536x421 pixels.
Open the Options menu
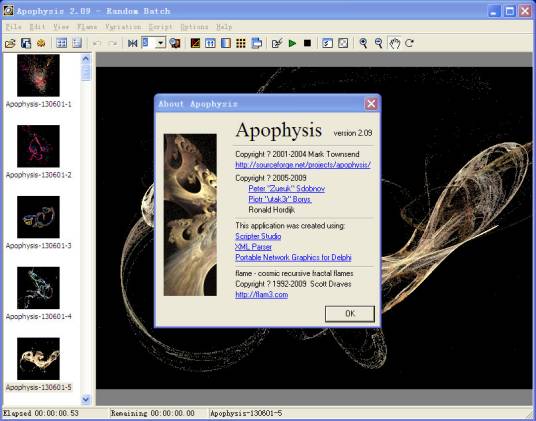[x=194, y=27]
